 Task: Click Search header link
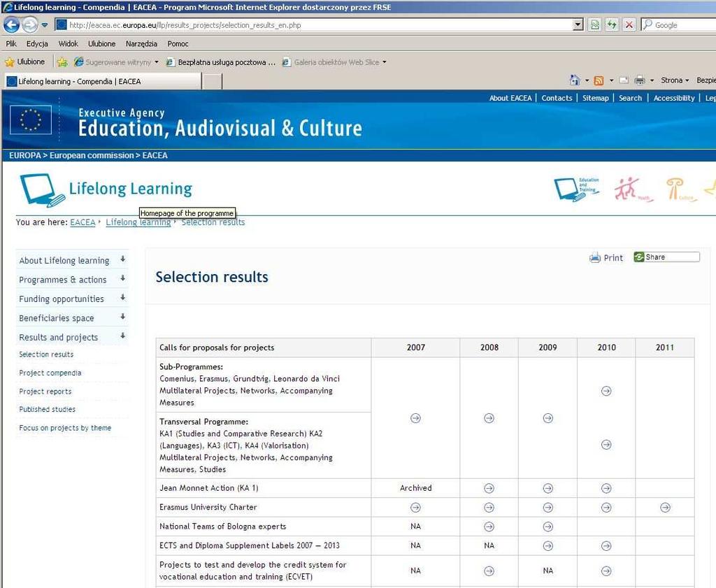coord(630,98)
